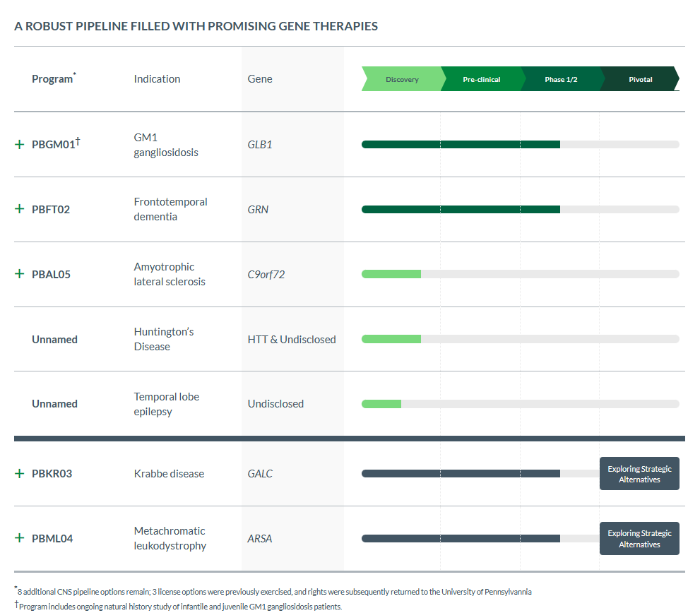Select the Discovery stage arrow

coord(401,79)
